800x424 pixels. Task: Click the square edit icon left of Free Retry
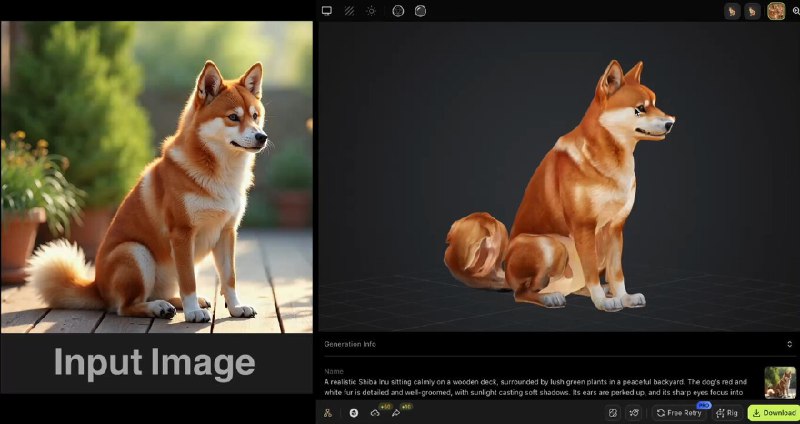pyautogui.click(x=612, y=412)
